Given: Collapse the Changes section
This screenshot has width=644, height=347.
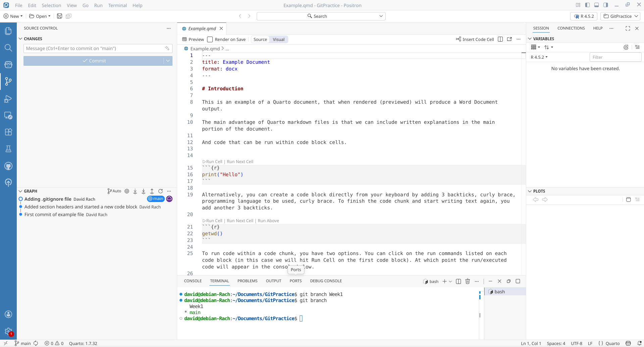Looking at the screenshot, I should click(x=20, y=39).
